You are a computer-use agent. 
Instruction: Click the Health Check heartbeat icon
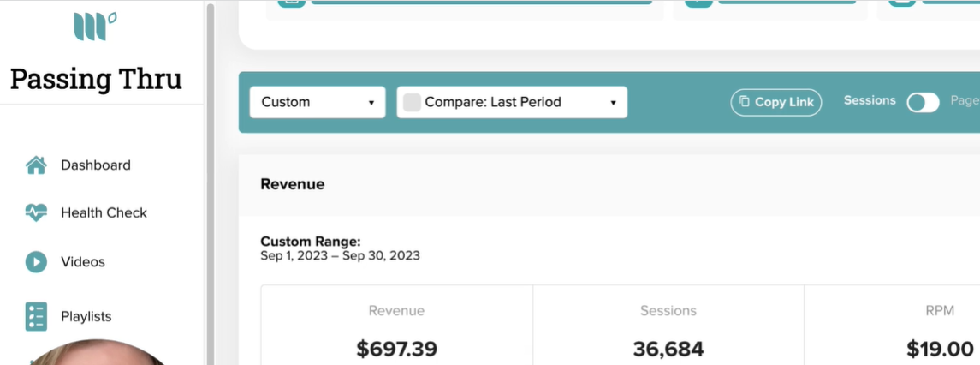pos(36,212)
